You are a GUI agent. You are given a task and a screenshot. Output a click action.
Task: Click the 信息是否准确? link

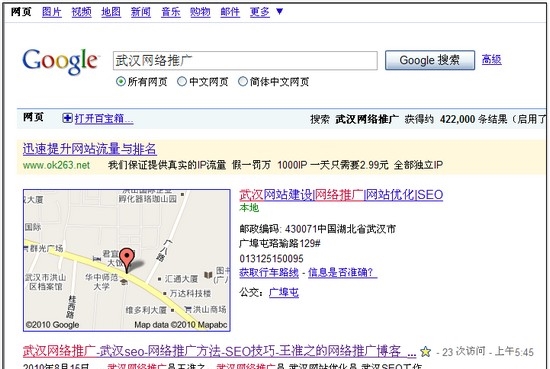coord(342,273)
